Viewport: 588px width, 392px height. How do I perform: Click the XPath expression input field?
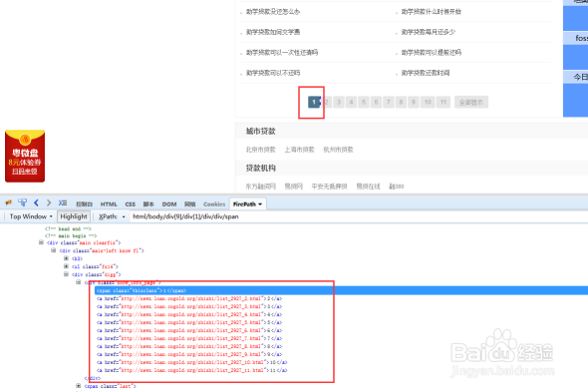[x=358, y=216]
